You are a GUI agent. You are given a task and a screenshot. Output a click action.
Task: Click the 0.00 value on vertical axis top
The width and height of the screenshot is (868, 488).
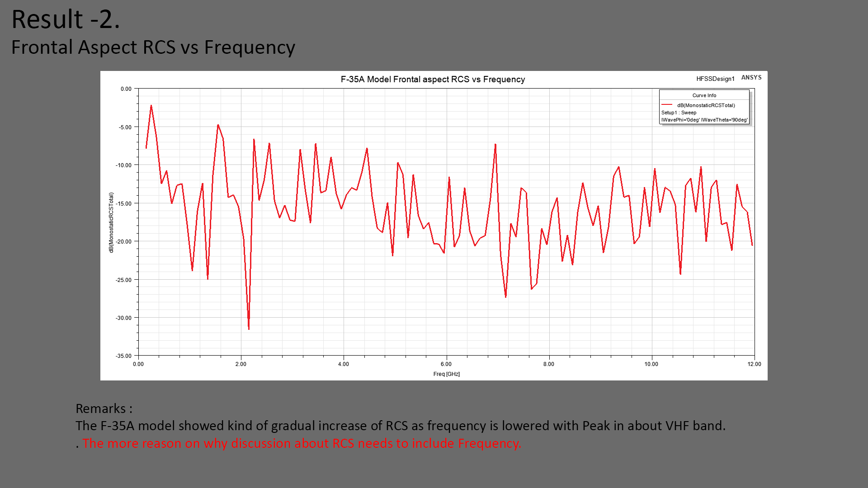tap(126, 89)
